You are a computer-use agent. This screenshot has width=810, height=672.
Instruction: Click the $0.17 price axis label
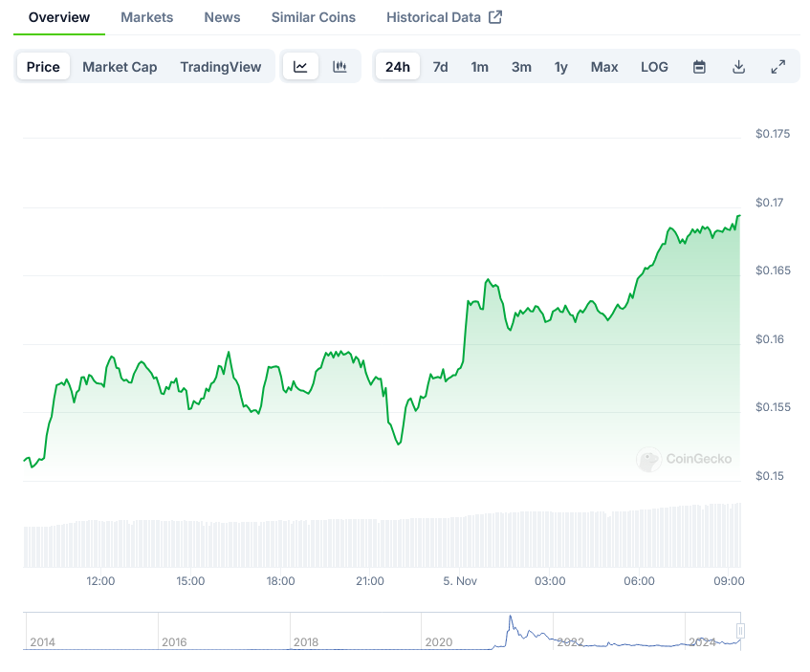[x=769, y=203]
